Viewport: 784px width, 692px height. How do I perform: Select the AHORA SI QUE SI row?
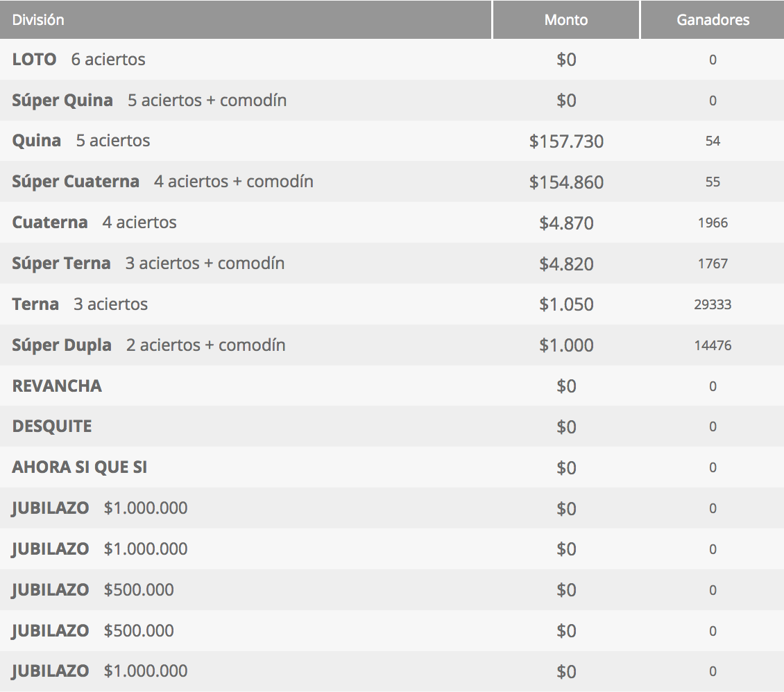[392, 467]
